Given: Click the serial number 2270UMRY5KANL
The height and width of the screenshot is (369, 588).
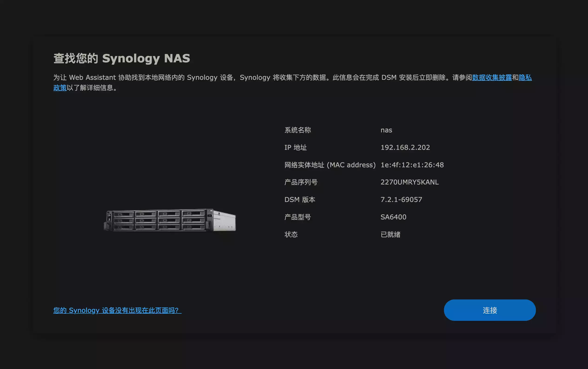Looking at the screenshot, I should tap(410, 182).
